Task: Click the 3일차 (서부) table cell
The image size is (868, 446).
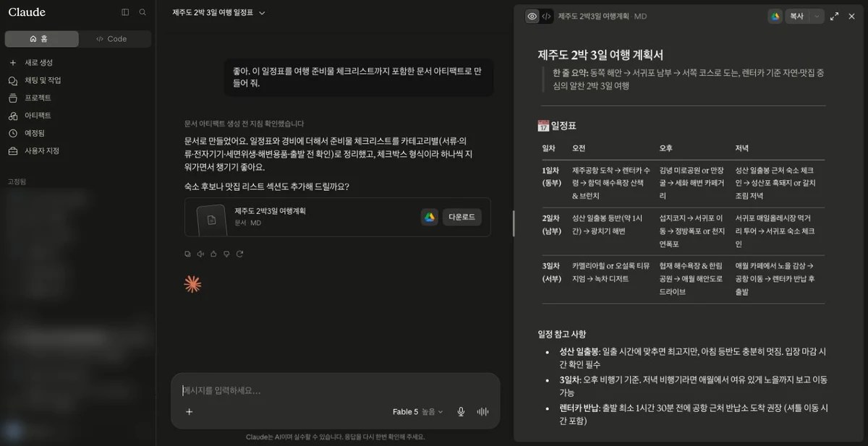Action: (x=552, y=272)
